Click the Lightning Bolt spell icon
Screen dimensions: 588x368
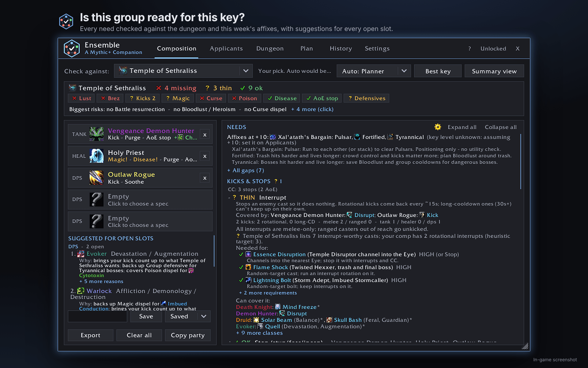pos(248,280)
